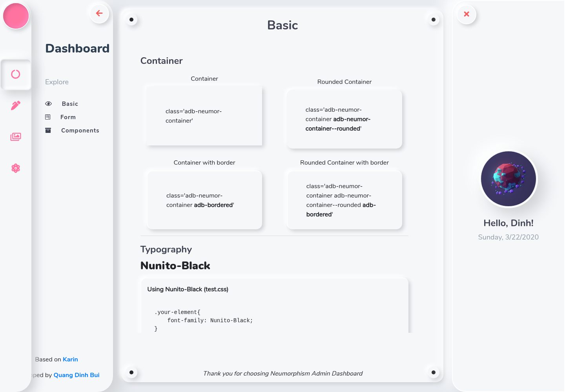Click form icon beside Form
The width and height of the screenshot is (565, 392).
click(48, 117)
